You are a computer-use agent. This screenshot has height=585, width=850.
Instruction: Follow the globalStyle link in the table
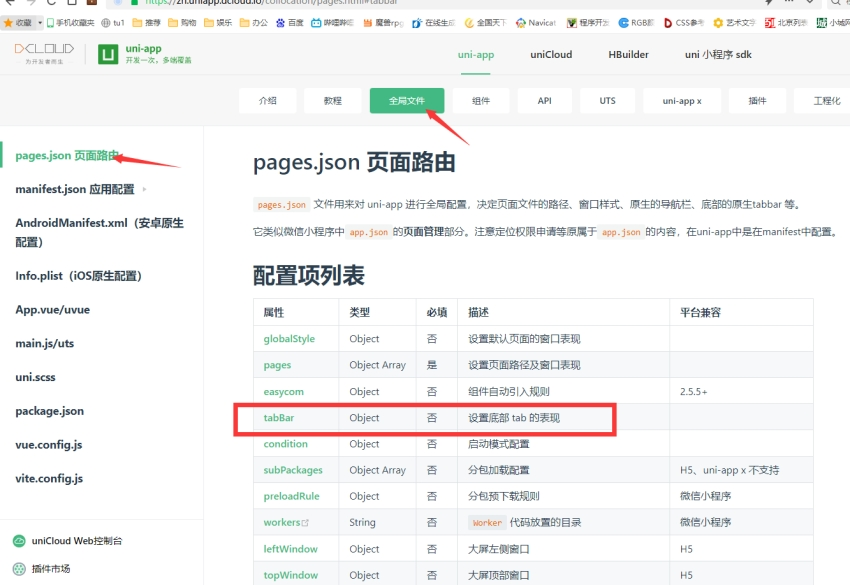(x=289, y=339)
